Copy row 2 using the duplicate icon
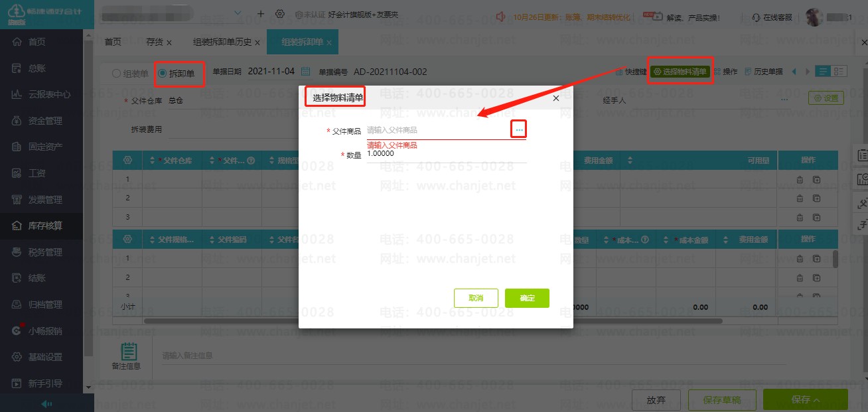Image resolution: width=868 pixels, height=412 pixels. pyautogui.click(x=816, y=198)
